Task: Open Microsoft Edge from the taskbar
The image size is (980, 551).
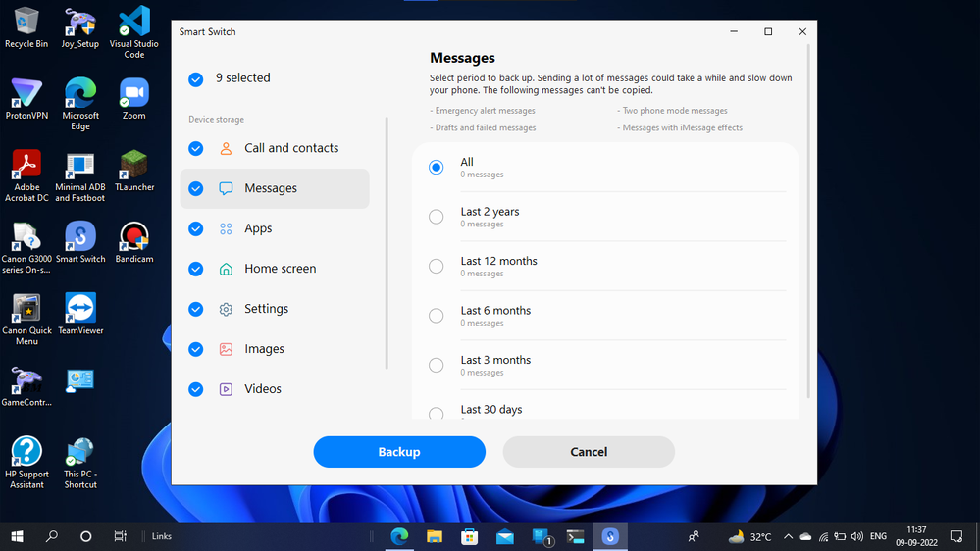Action: (399, 536)
